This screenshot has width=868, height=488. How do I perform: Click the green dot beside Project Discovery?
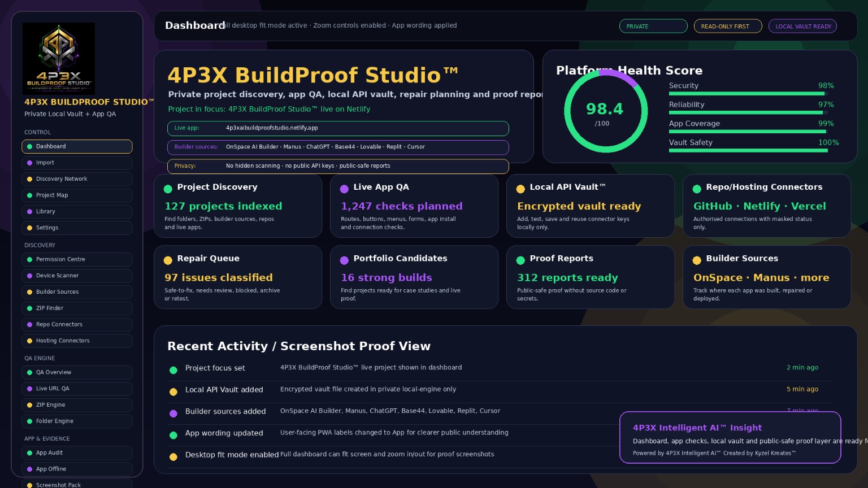tap(168, 189)
